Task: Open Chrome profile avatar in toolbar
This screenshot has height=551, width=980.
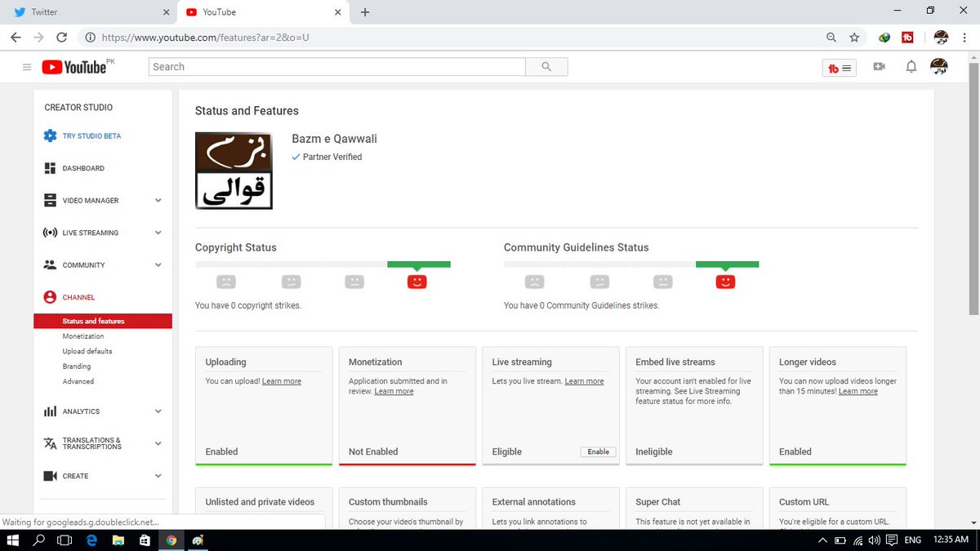Action: [x=941, y=38]
